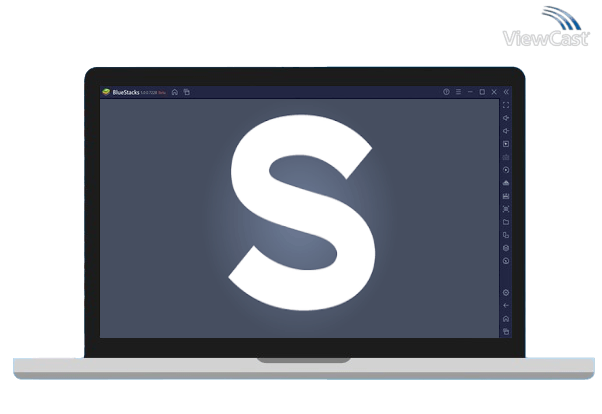Viewport: 602px width, 414px height.
Task: Open the hamburger menu in the title bar
Action: point(458,92)
